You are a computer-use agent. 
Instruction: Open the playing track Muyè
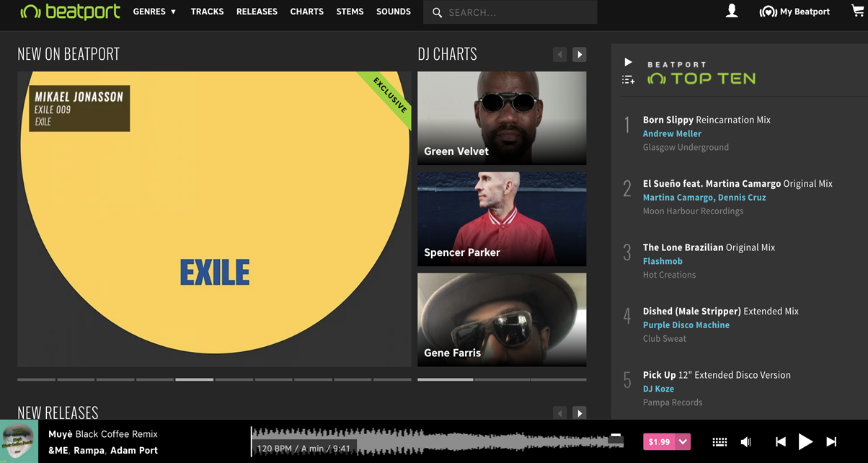tap(61, 434)
